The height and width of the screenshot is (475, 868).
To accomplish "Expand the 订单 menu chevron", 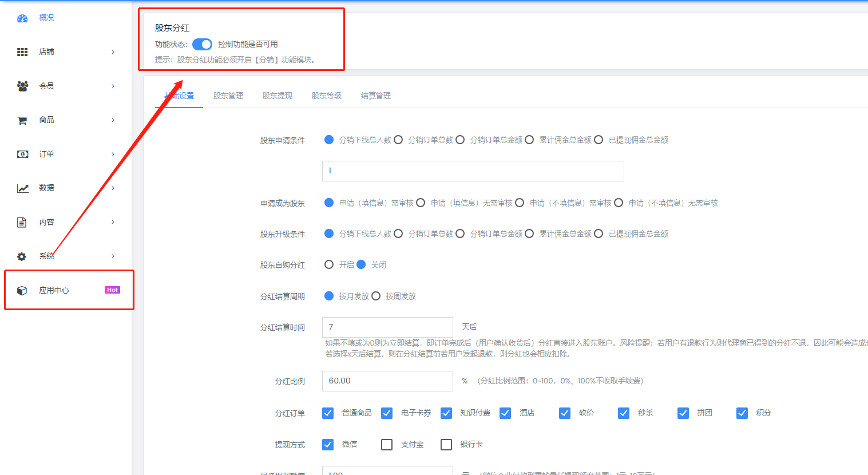I will coord(113,154).
